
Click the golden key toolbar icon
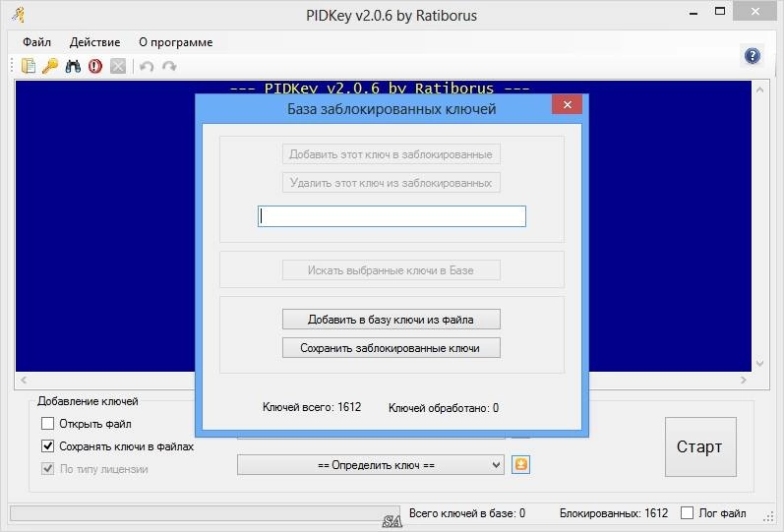coord(50,66)
